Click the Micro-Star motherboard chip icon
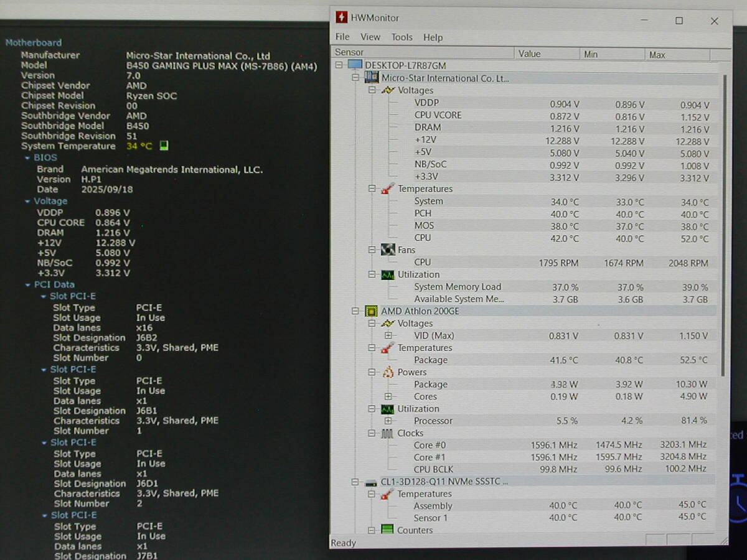Viewport: 747px width, 560px height. click(371, 78)
